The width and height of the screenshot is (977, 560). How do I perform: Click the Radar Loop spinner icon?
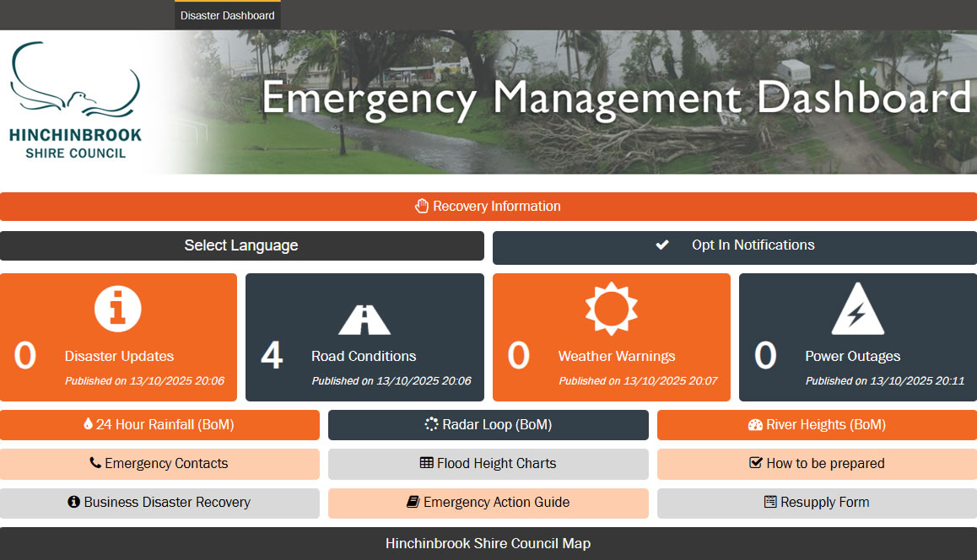pos(431,425)
